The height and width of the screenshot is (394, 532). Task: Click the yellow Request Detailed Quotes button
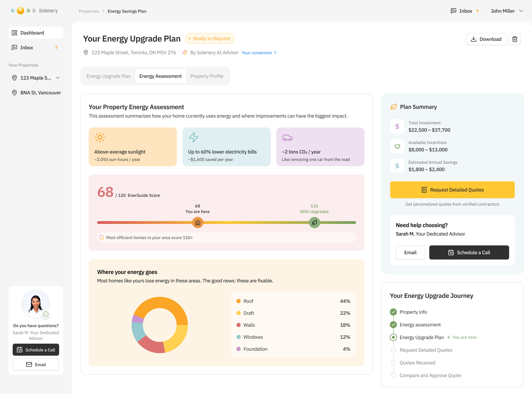point(452,190)
